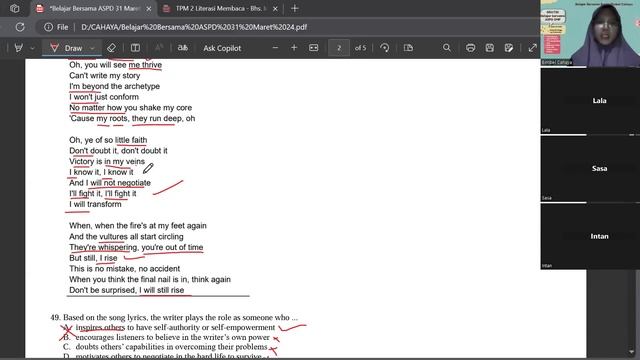Focus the address bar with PDF path
The height and width of the screenshot is (360, 640).
coord(286,27)
